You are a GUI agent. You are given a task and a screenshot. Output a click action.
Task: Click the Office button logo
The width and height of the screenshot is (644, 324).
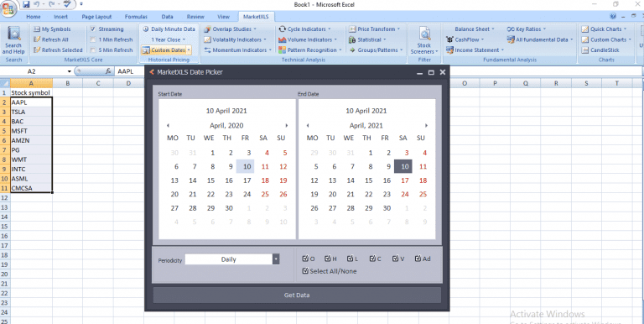click(x=8, y=8)
